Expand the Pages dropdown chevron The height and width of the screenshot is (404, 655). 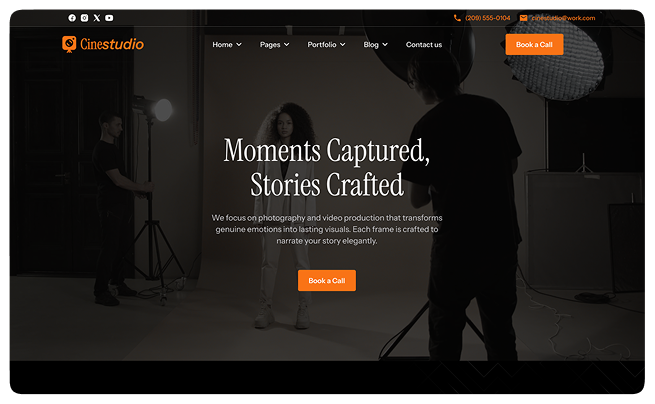click(287, 45)
